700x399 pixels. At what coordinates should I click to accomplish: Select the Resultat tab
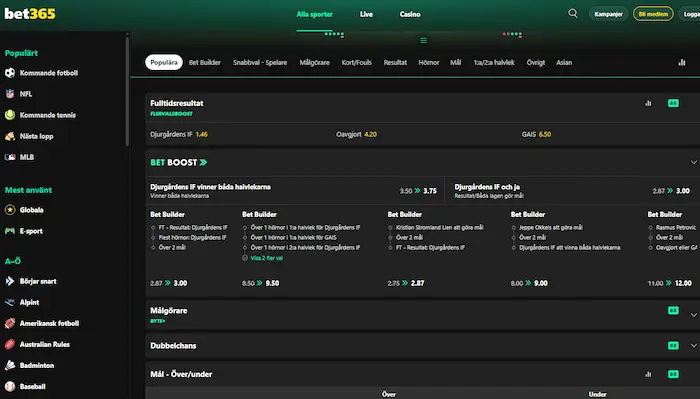[395, 62]
